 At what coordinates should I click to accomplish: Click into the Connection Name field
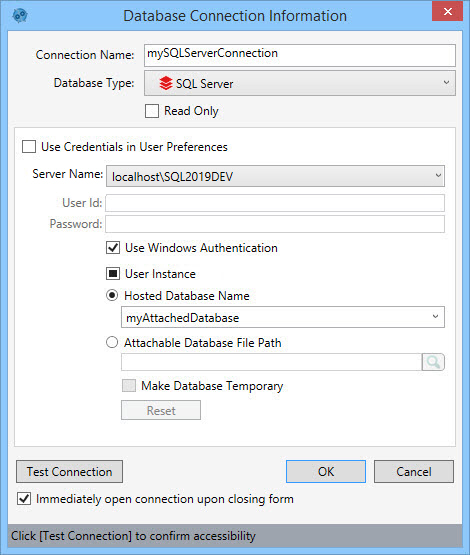(x=300, y=55)
